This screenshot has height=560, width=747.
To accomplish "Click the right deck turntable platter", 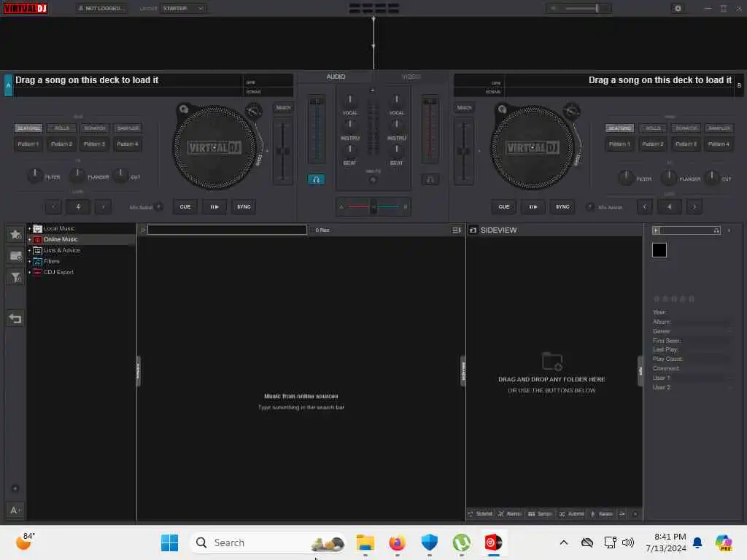I will [x=532, y=147].
